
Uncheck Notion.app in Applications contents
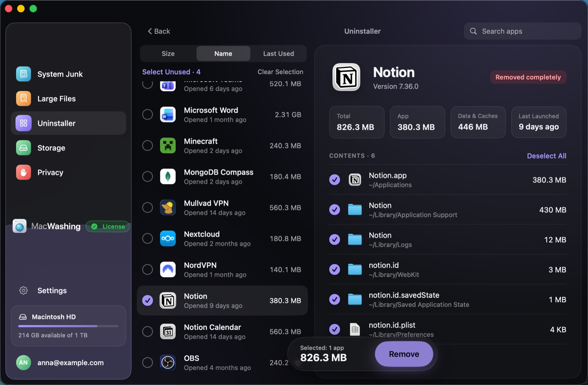(334, 180)
